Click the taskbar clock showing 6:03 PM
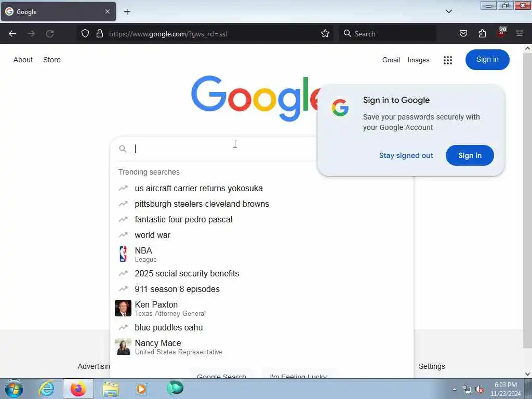Viewport: 532px width, 399px height. click(x=506, y=385)
